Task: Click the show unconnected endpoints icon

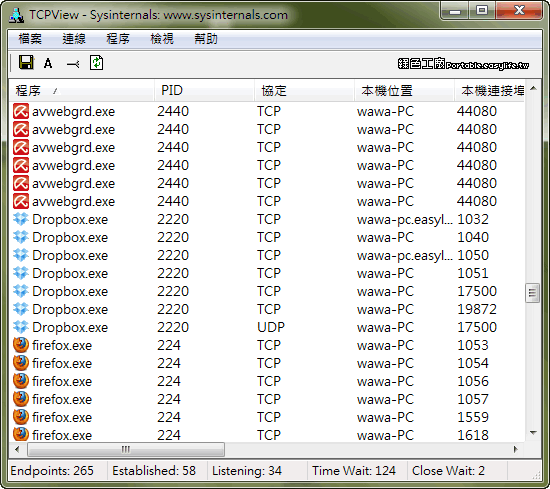Action: click(73, 64)
